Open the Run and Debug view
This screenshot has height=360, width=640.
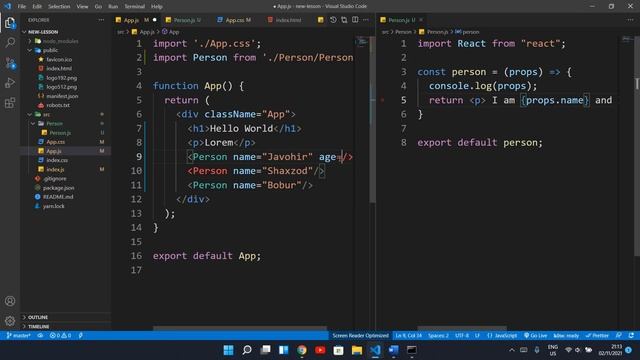[10, 82]
